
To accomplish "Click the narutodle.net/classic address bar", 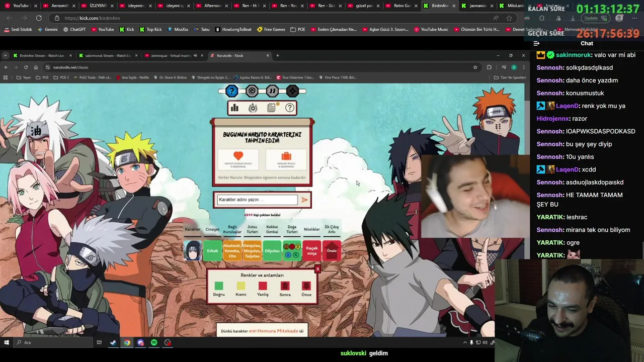I will click(x=262, y=67).
